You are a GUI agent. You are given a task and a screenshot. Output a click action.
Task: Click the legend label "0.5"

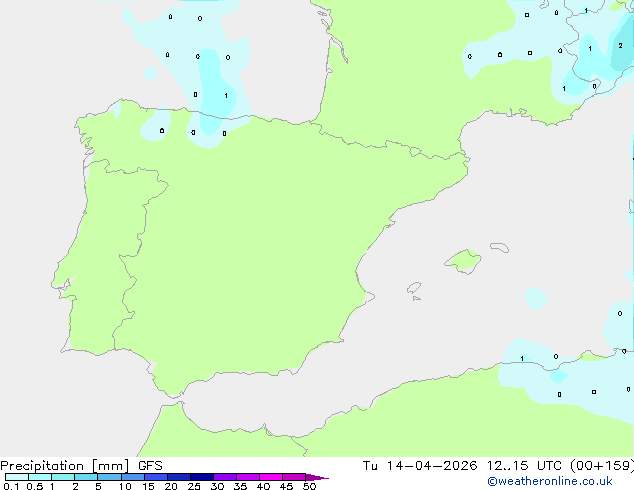pos(35,486)
